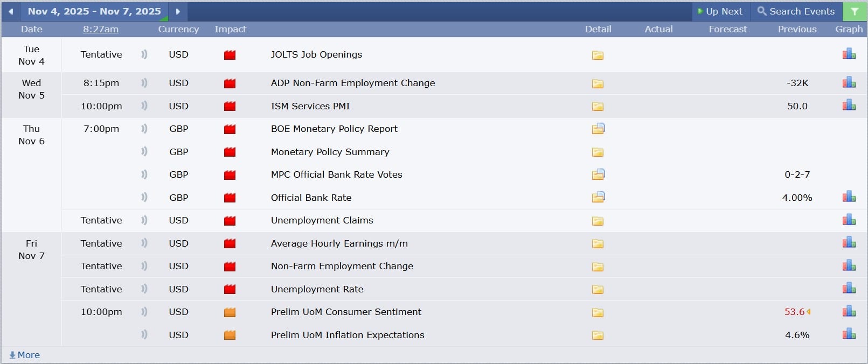Image resolution: width=868 pixels, height=364 pixels.
Task: Open the green filter panel icon
Action: click(x=855, y=11)
